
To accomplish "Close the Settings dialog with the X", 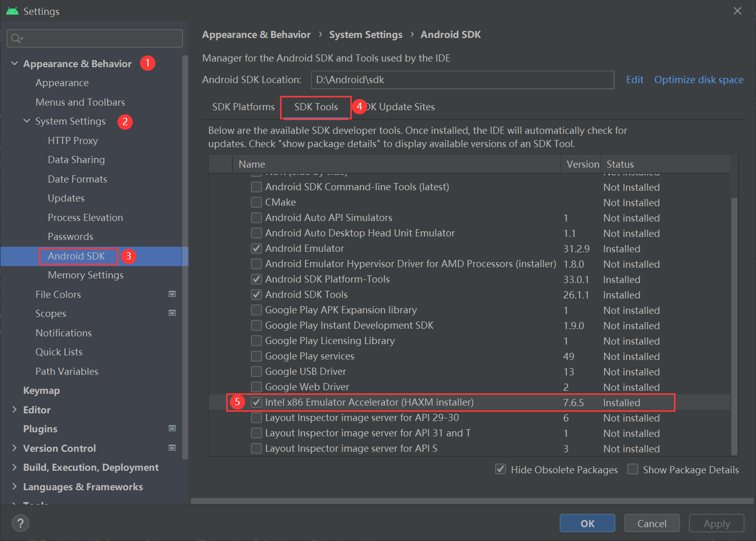I will 738,11.
